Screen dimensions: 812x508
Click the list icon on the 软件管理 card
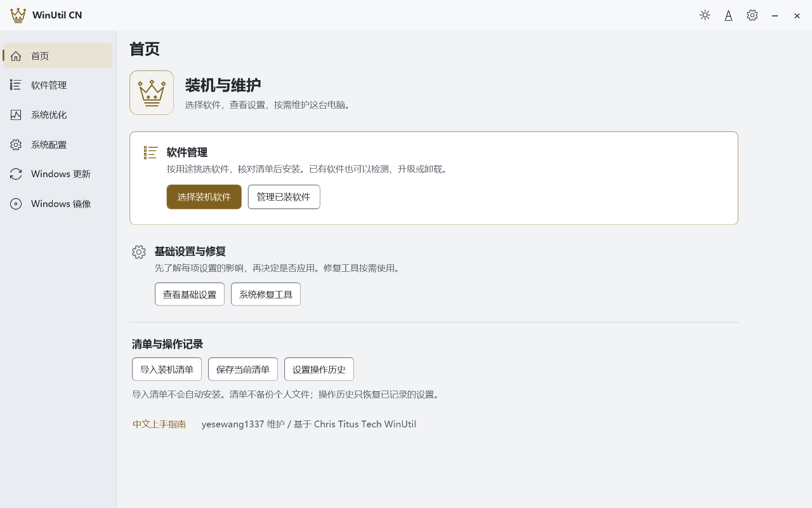click(x=151, y=152)
